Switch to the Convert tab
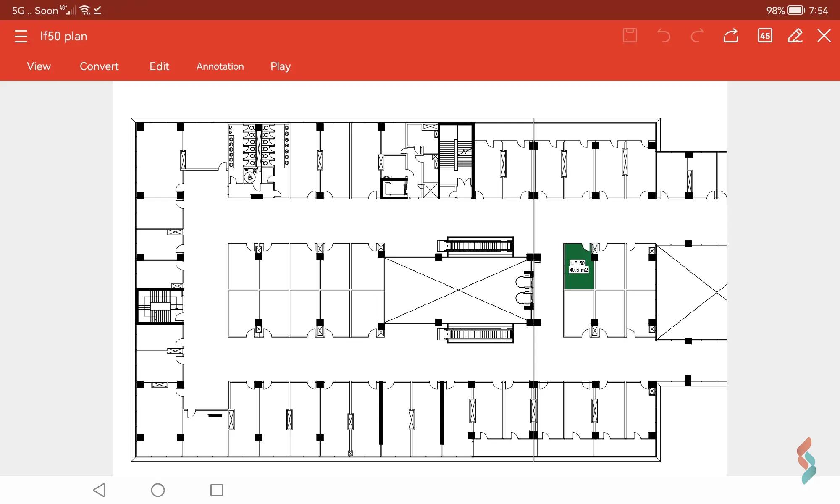Image resolution: width=840 pixels, height=504 pixels. click(99, 66)
